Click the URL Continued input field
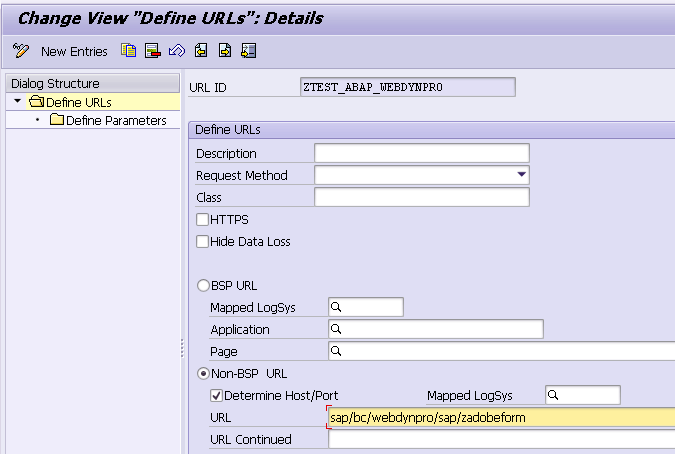 tap(502, 439)
